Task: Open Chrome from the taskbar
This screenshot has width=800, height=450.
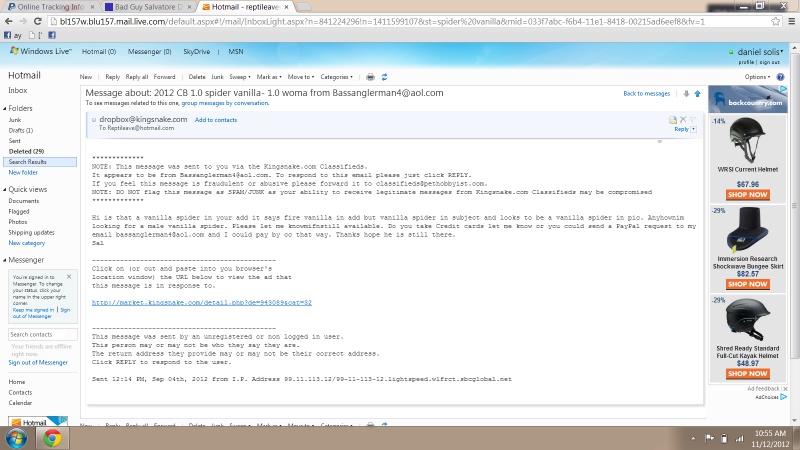Action: point(52,438)
